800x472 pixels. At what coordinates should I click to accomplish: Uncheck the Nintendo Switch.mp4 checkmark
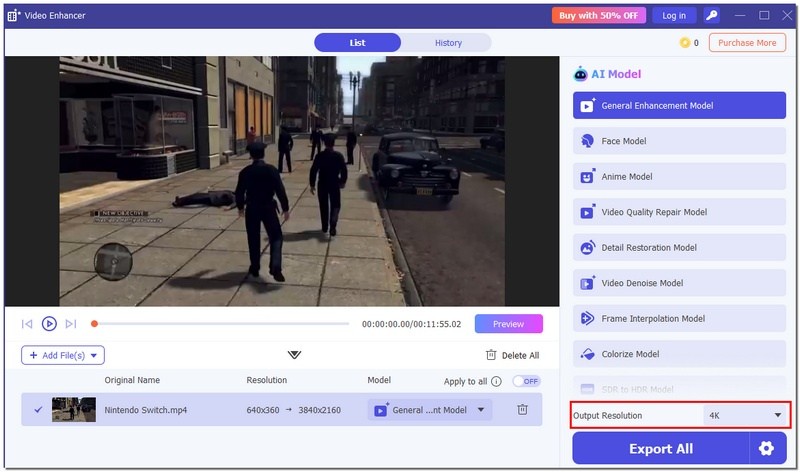coord(38,409)
